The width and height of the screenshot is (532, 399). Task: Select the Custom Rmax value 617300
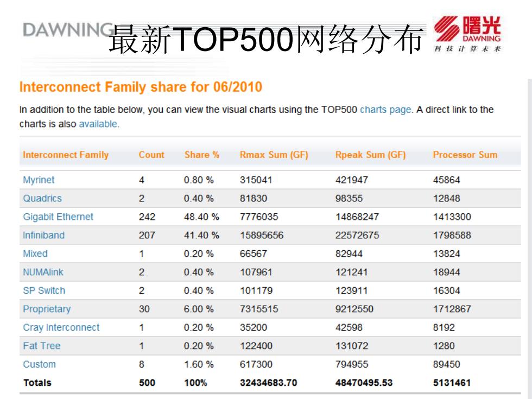click(256, 364)
